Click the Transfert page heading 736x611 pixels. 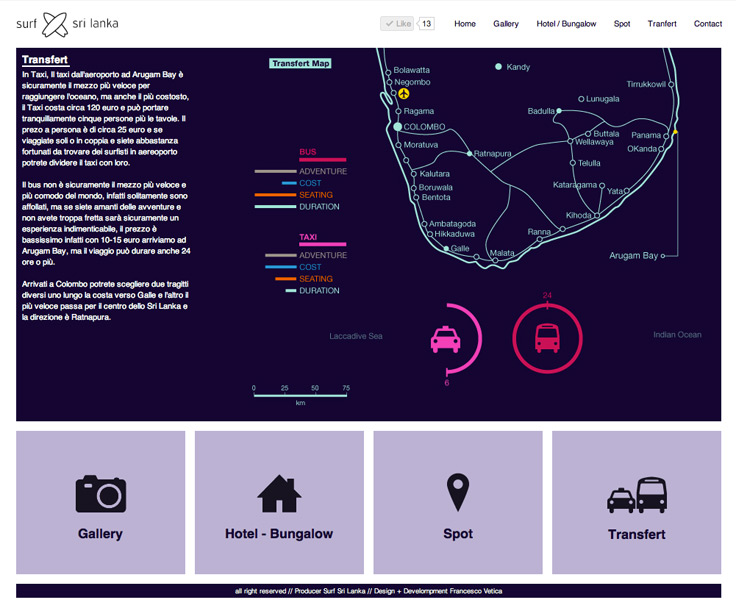(45, 60)
